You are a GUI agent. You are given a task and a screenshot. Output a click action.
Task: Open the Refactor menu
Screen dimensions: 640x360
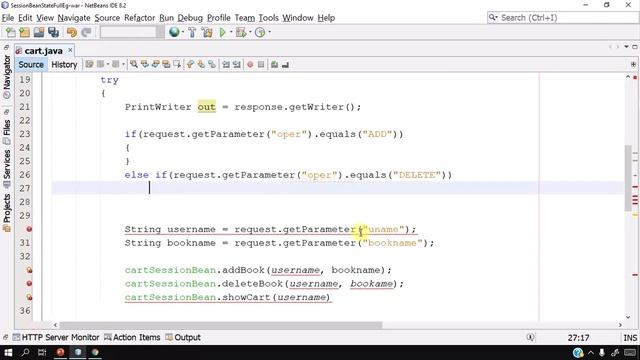(139, 18)
